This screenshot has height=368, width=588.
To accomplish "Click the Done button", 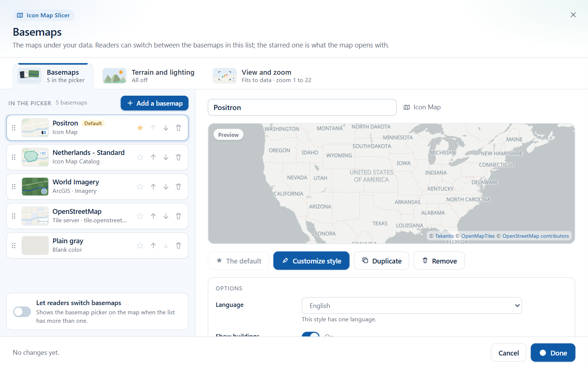I will [x=553, y=353].
